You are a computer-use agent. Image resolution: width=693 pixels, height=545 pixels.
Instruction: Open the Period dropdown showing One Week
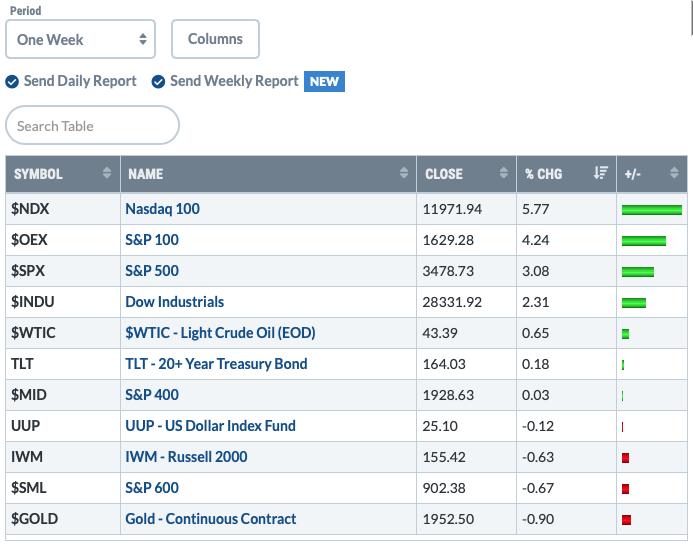(80, 39)
